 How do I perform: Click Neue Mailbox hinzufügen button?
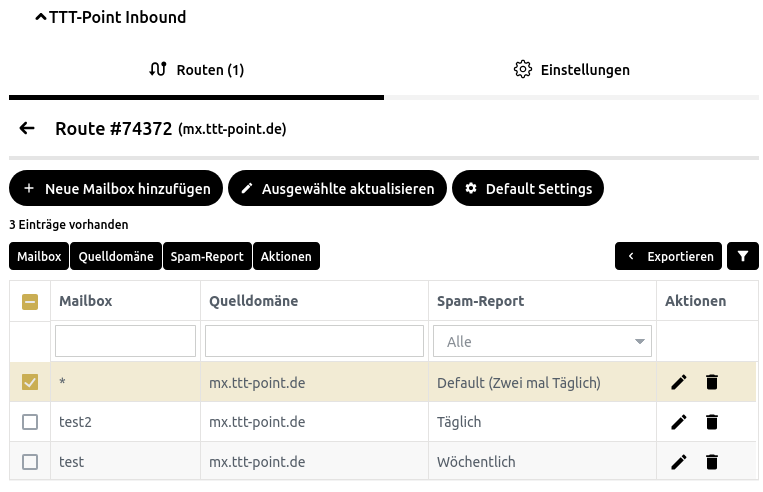[x=116, y=188]
